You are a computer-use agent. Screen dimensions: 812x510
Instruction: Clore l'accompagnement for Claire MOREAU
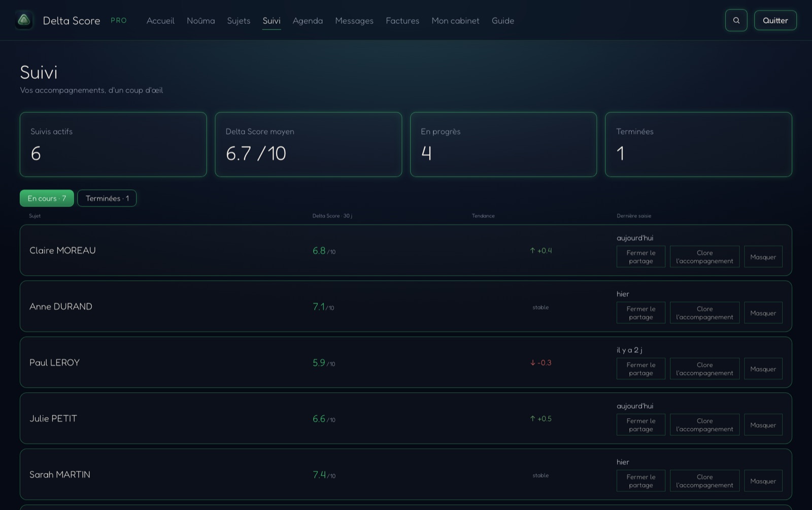pyautogui.click(x=704, y=257)
